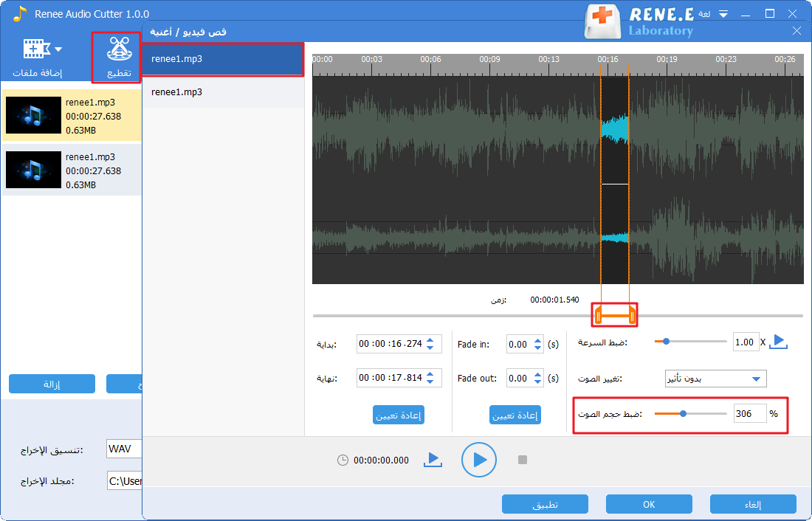Select first renee1.mp3 in the cutter file list
The image size is (812, 521).
coord(223,59)
